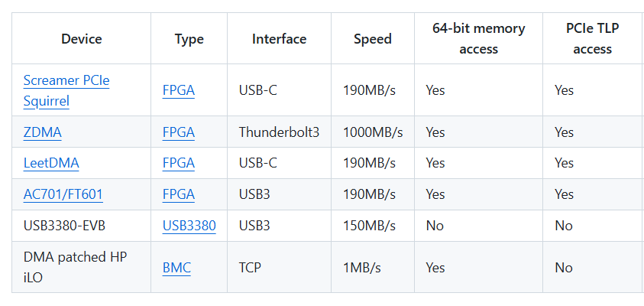Click the Type column header
The width and height of the screenshot is (644, 306).
click(x=189, y=39)
